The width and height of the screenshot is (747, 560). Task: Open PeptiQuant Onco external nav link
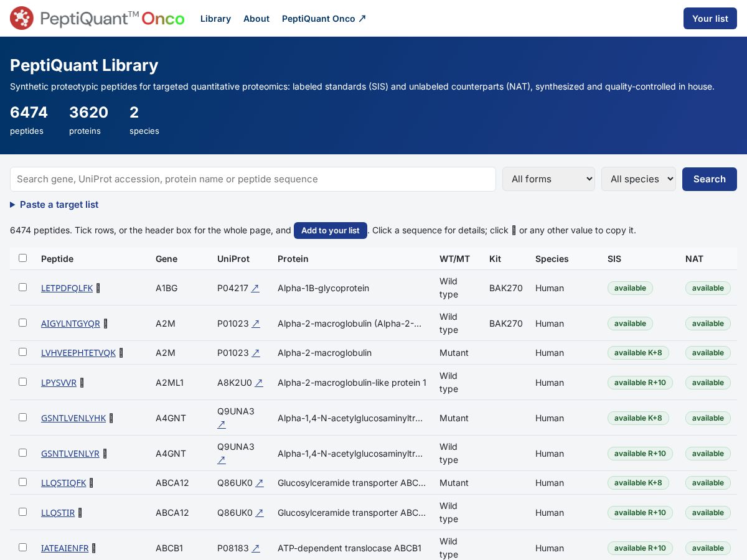tap(324, 19)
